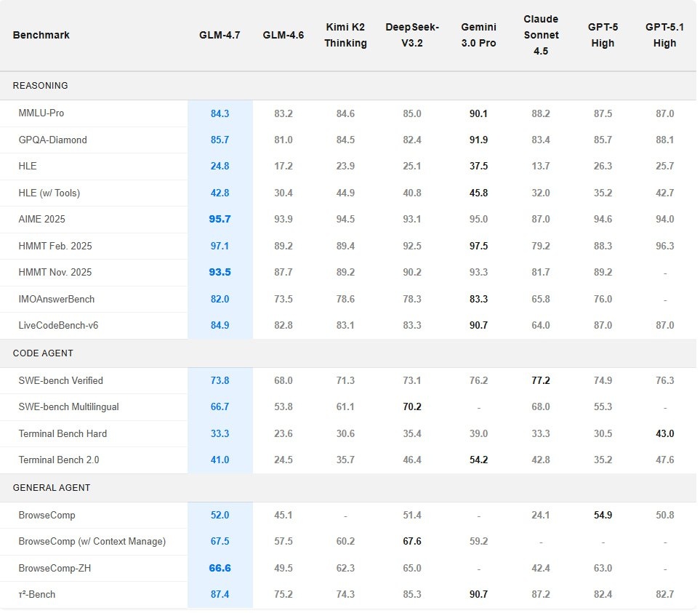This screenshot has height=613, width=700.
Task: Select the GPQA-Diamond row label
Action: [52, 140]
